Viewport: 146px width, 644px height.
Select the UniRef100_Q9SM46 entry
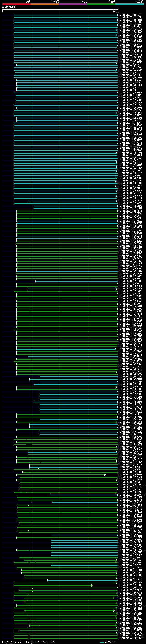pos(131,65)
